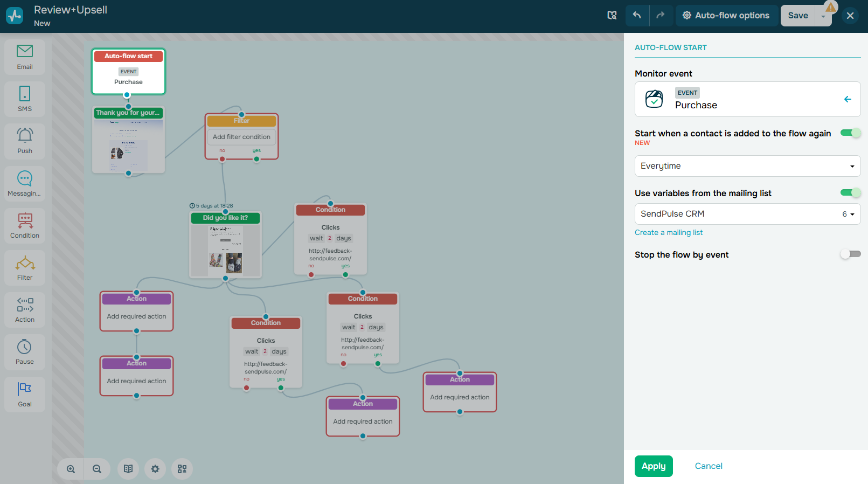Viewport: 868px width, 484px height.
Task: Click 'Create a mailing list' link
Action: point(668,232)
